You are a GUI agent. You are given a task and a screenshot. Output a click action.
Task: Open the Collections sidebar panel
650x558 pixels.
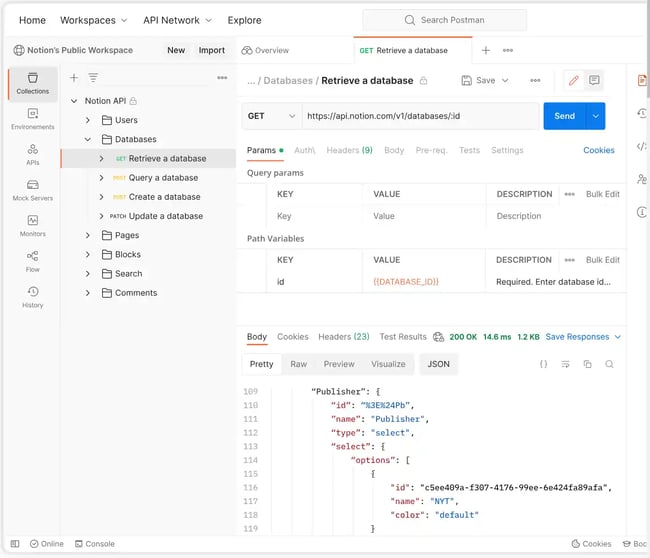coord(32,83)
